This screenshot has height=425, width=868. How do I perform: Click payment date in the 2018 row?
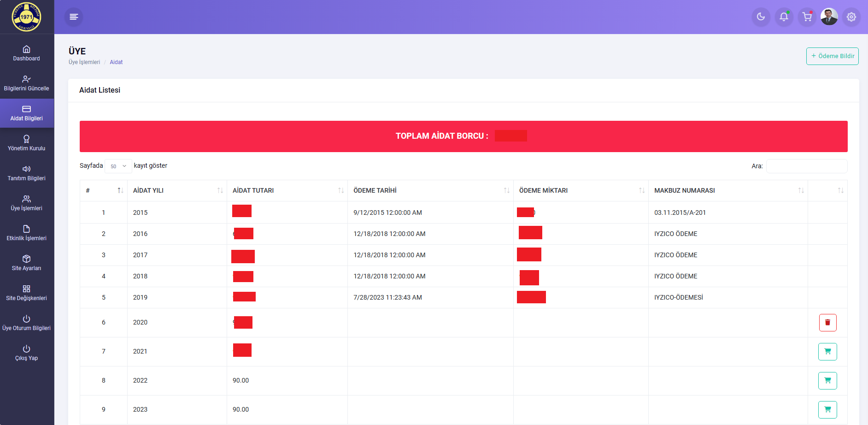pos(390,276)
